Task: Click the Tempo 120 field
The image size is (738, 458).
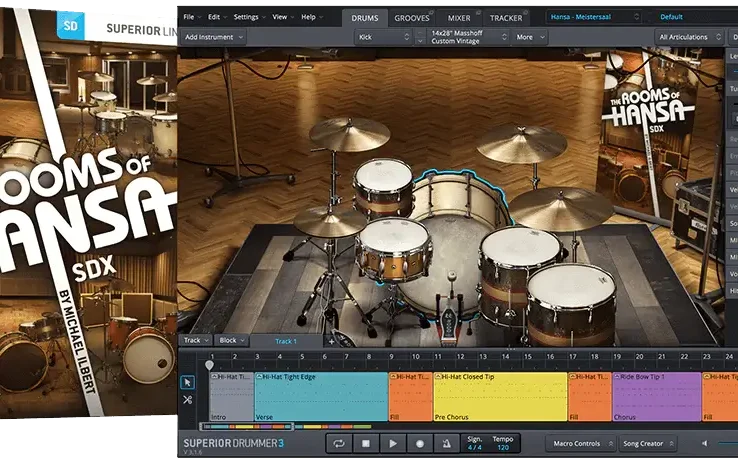Action: pos(503,443)
